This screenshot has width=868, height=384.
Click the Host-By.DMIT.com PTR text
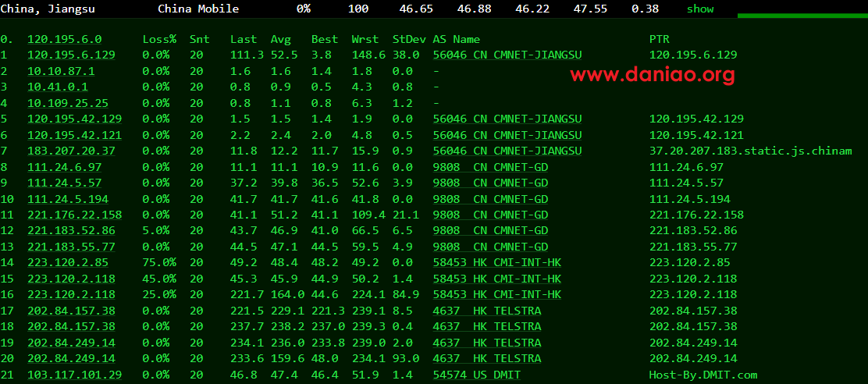coord(703,375)
